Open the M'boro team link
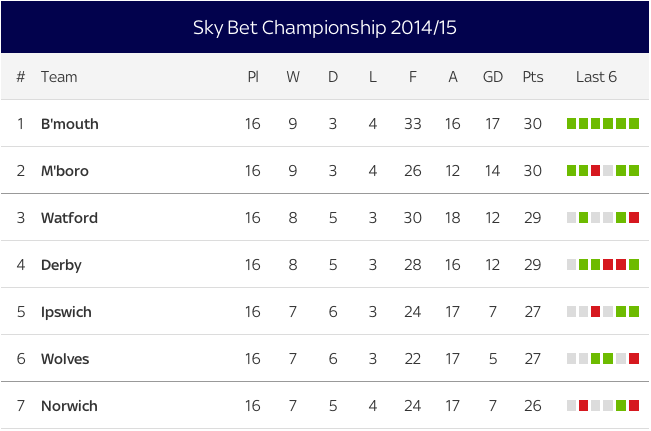The image size is (651, 431). (x=64, y=171)
